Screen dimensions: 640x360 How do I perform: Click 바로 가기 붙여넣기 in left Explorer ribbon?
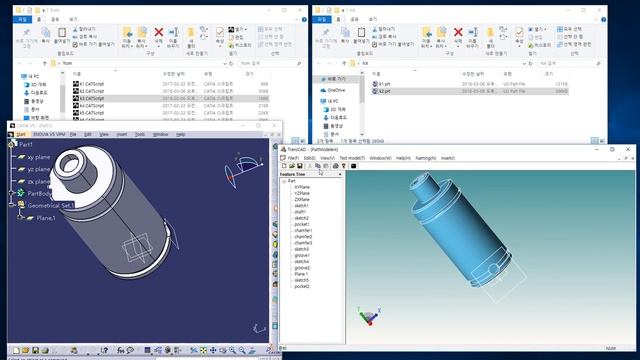coord(94,44)
